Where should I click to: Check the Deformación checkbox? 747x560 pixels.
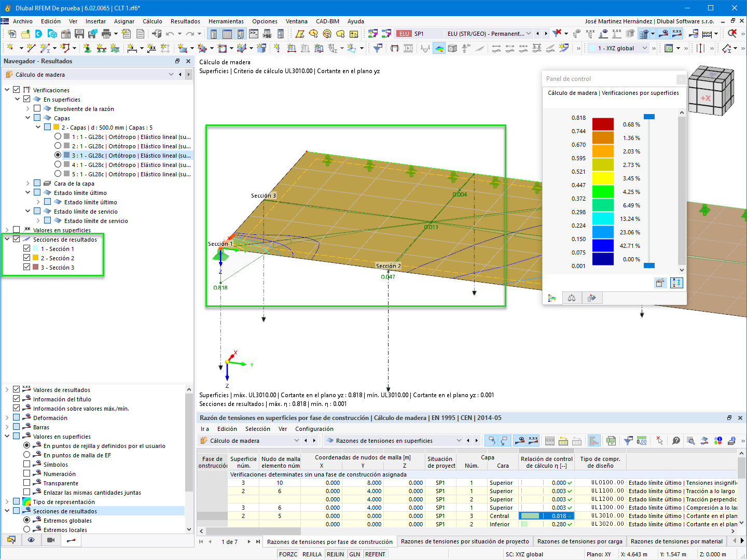pyautogui.click(x=17, y=417)
